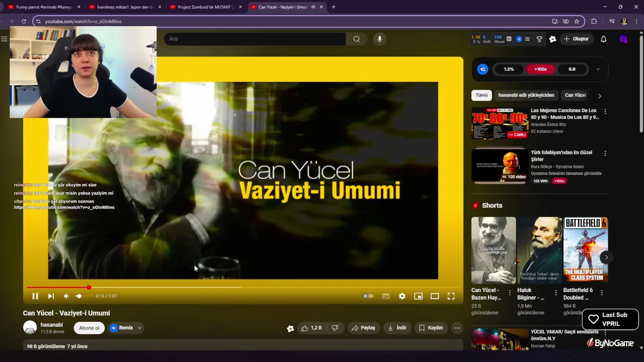Click the Oluştur create button
Image resolution: width=644 pixels, height=362 pixels.
[x=576, y=39]
